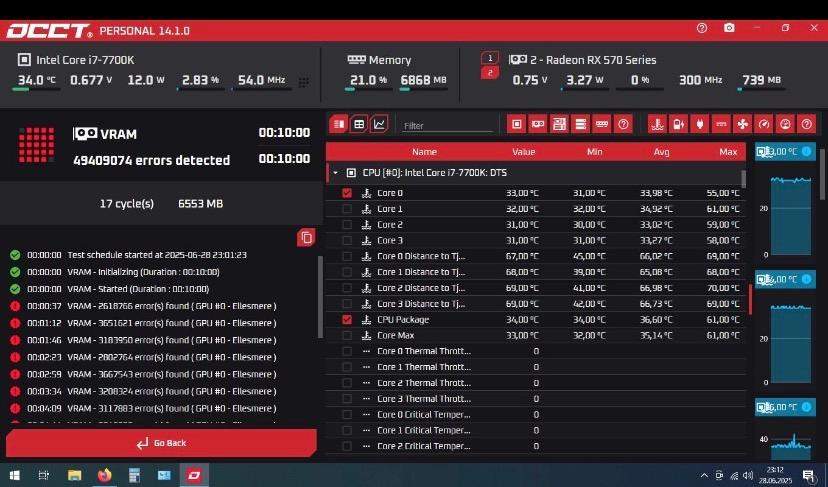Open the Windows Start menu
The width and height of the screenshot is (828, 487).
pyautogui.click(x=14, y=475)
